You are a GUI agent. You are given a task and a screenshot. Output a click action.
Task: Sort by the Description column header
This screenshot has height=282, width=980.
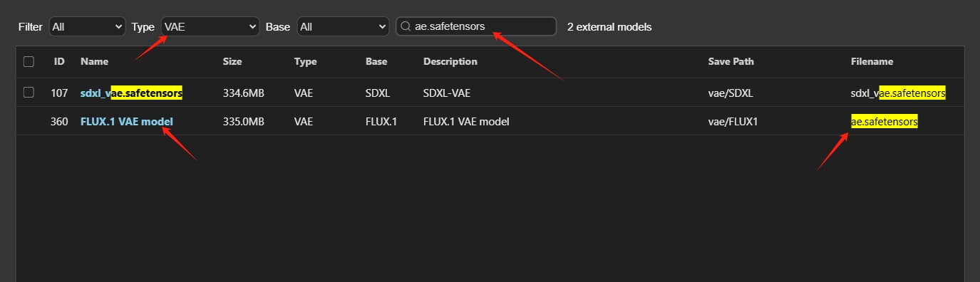point(450,61)
